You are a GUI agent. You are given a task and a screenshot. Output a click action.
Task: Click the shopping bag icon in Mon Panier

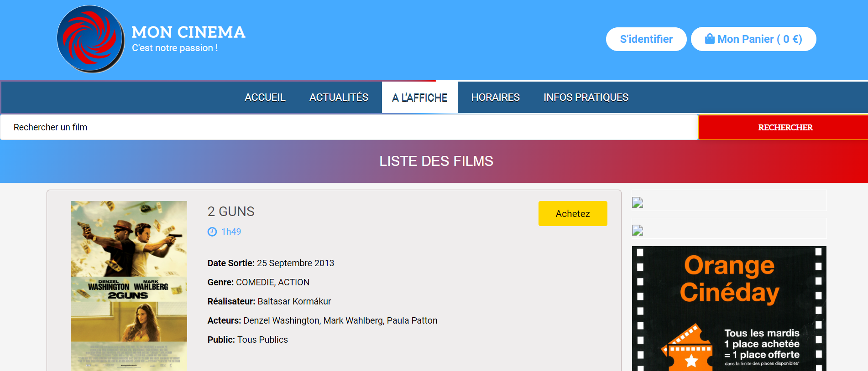pos(709,39)
